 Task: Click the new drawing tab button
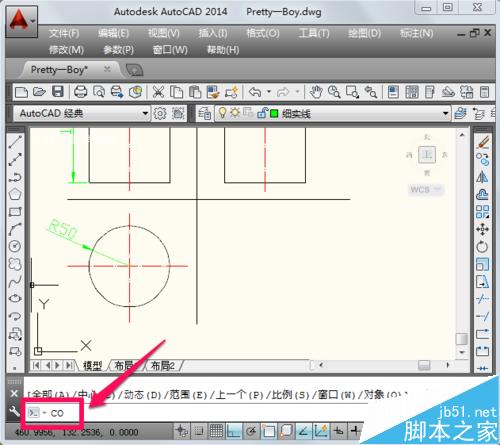click(134, 70)
